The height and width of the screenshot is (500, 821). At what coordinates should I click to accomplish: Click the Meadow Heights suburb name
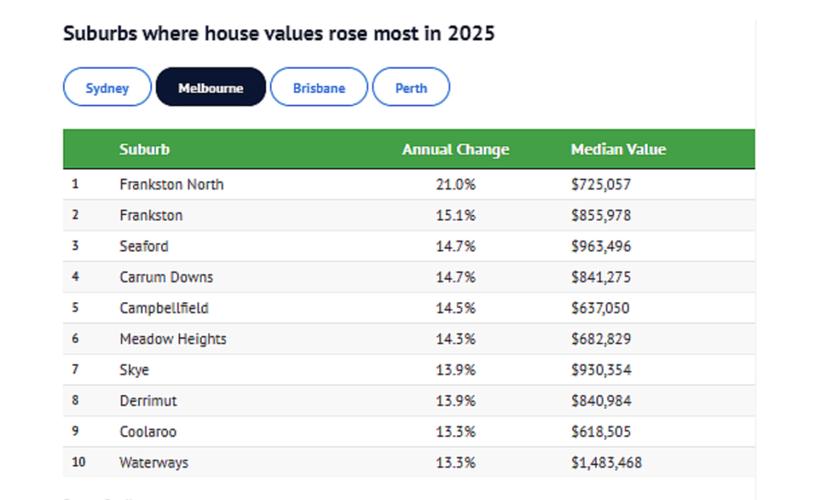point(173,339)
